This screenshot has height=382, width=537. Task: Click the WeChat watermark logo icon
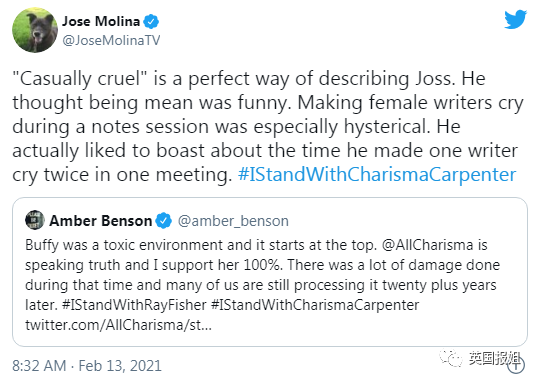(451, 358)
